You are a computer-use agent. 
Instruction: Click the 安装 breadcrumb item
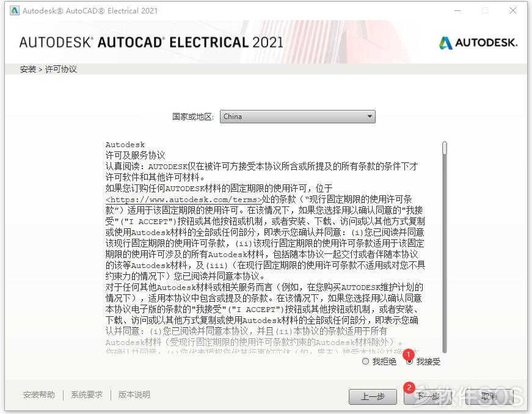click(28, 69)
